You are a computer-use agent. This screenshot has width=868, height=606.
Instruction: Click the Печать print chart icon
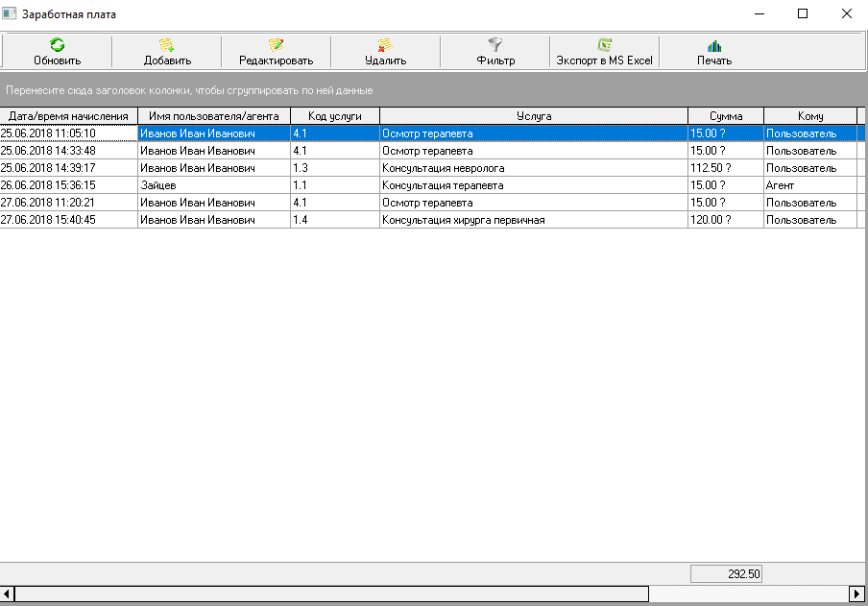click(714, 45)
